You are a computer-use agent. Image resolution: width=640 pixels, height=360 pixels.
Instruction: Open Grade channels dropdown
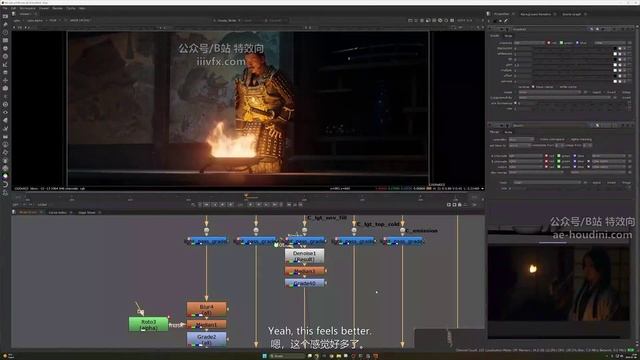tap(529, 42)
